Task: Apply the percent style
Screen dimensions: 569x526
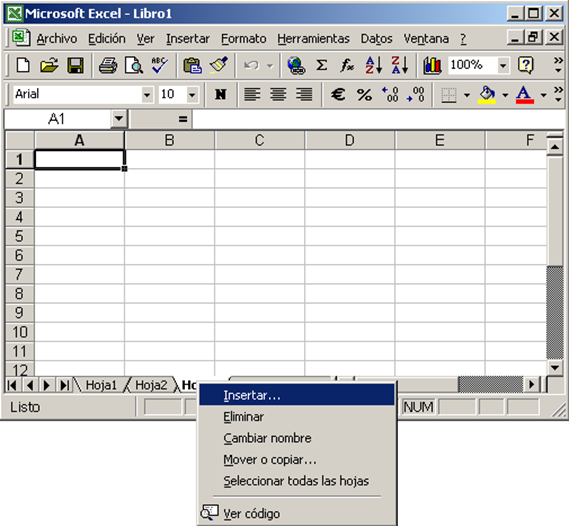Action: click(364, 95)
